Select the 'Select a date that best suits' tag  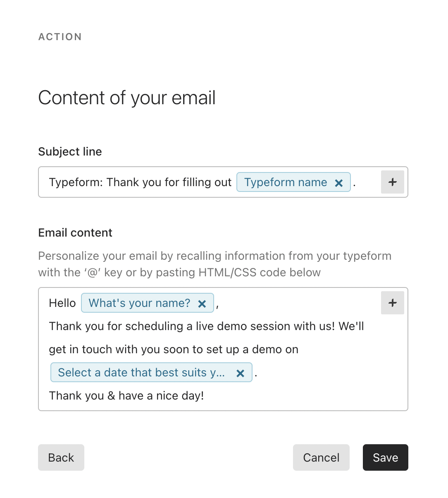click(141, 372)
